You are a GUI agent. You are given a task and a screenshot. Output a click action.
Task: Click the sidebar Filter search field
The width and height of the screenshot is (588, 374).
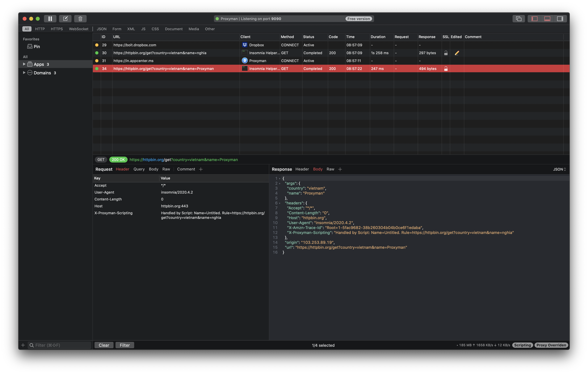60,345
